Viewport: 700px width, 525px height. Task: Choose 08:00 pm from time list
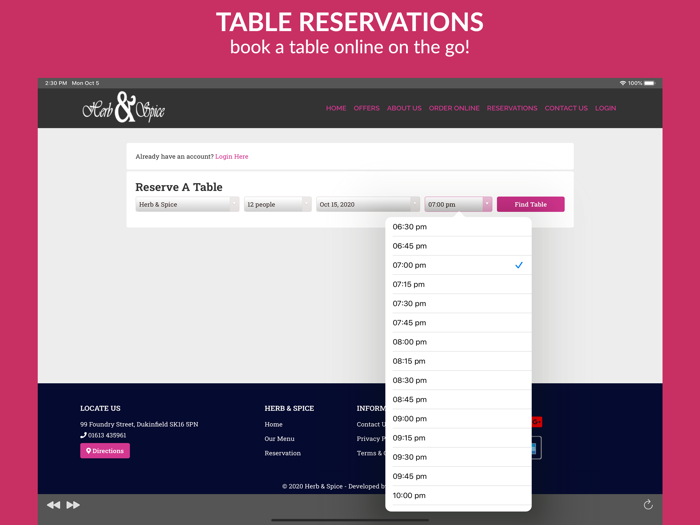pyautogui.click(x=458, y=342)
